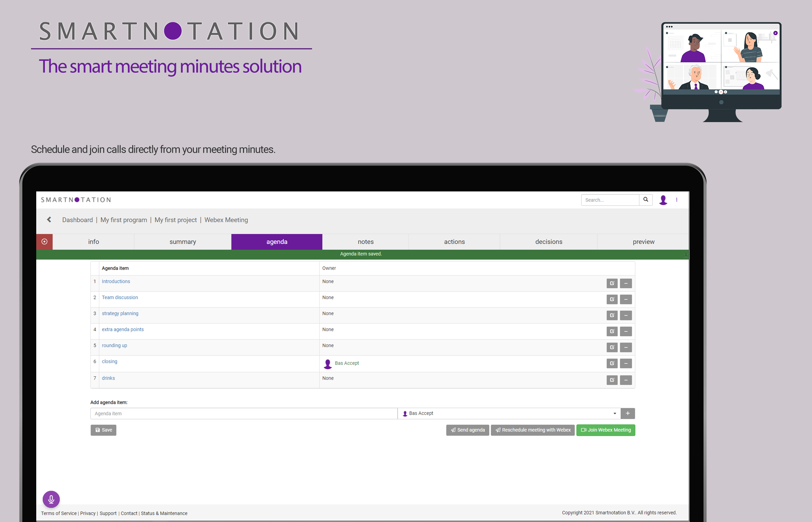Click the back arrow next to Dashboard
Image resolution: width=812 pixels, height=522 pixels.
(x=49, y=220)
